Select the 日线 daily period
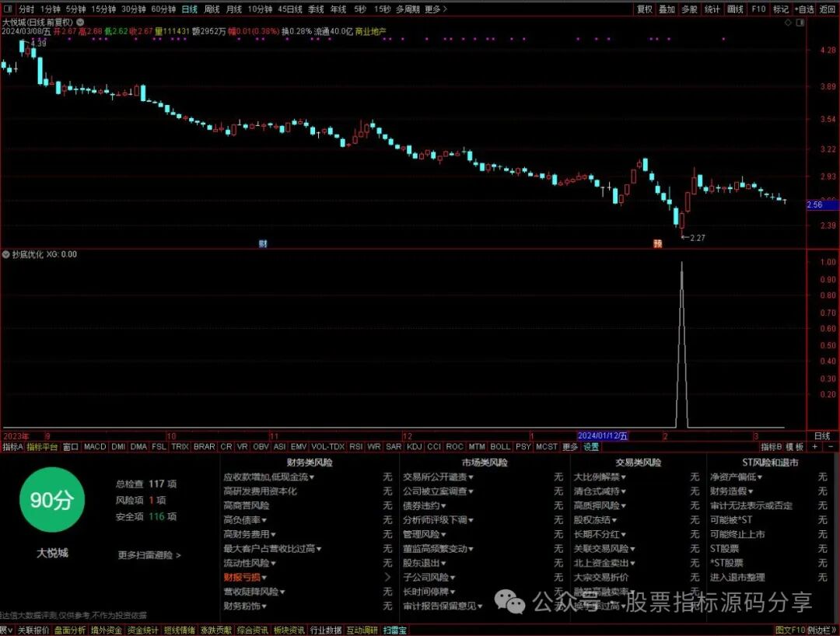Viewport: 840px width, 636px height. tap(189, 9)
